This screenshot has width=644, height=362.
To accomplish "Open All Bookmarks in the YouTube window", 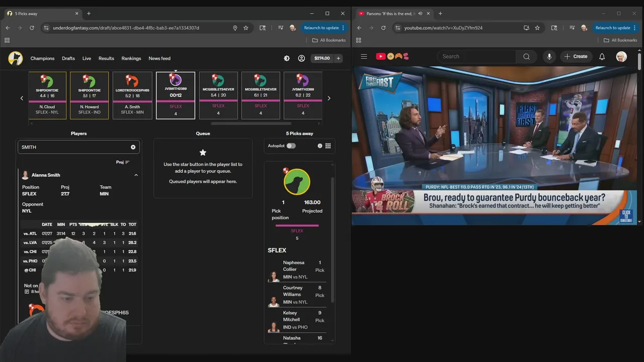I will [620, 40].
